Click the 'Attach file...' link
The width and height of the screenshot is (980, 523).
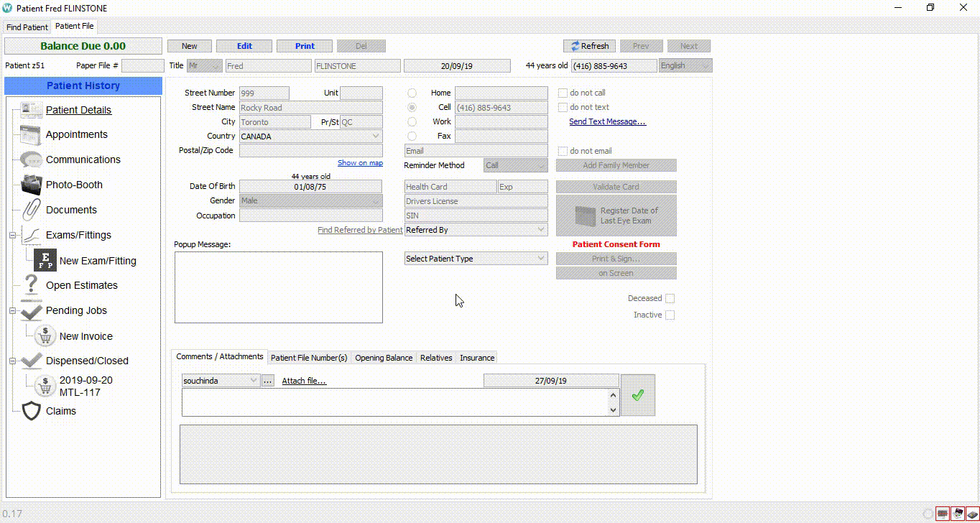coord(304,381)
